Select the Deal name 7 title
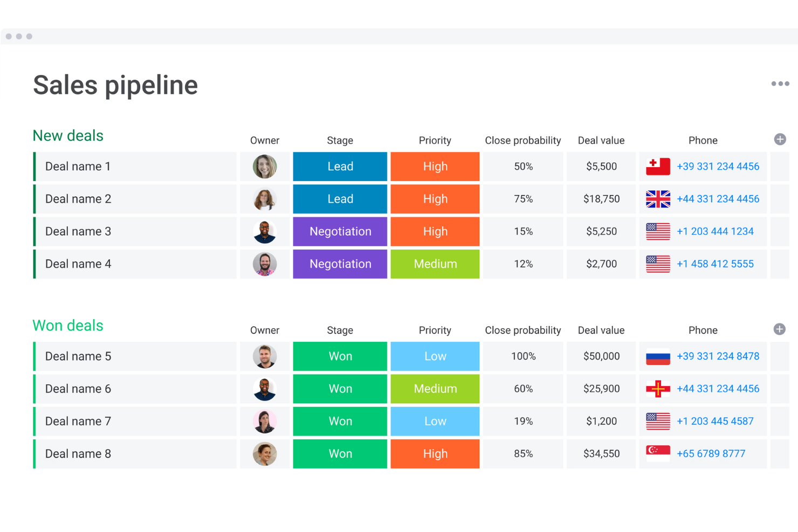The width and height of the screenshot is (798, 532). [x=78, y=421]
